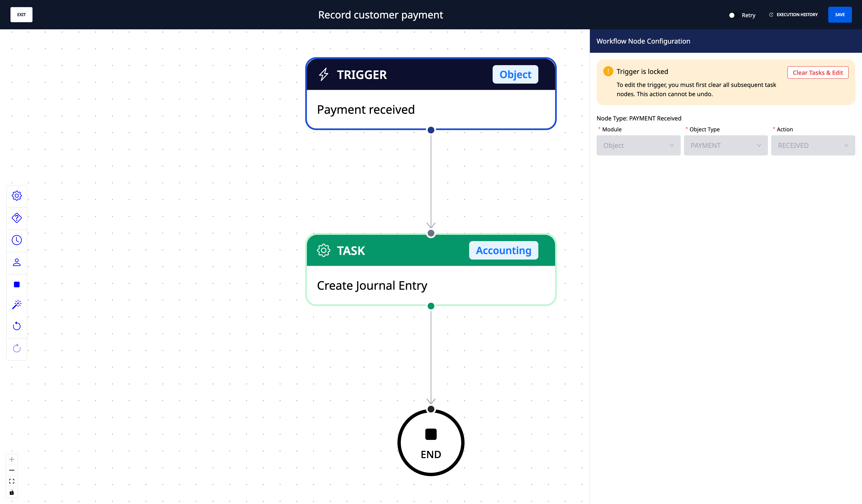The height and width of the screenshot is (504, 862).
Task: Redo with the clockwise arrow icon
Action: tap(17, 348)
